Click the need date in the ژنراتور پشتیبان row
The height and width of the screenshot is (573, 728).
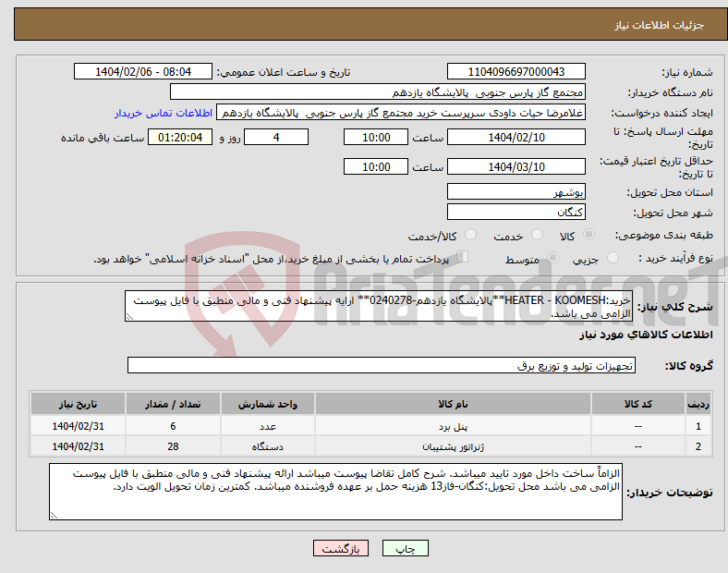tap(78, 446)
